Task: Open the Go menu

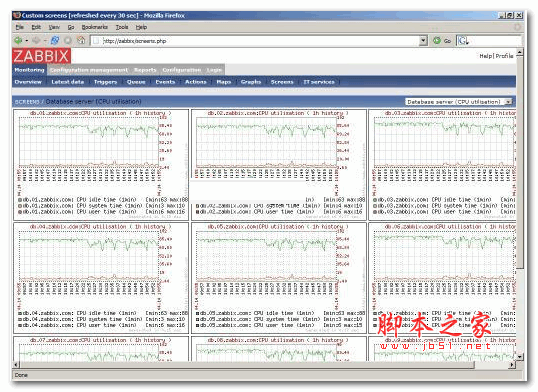Action: tap(71, 27)
